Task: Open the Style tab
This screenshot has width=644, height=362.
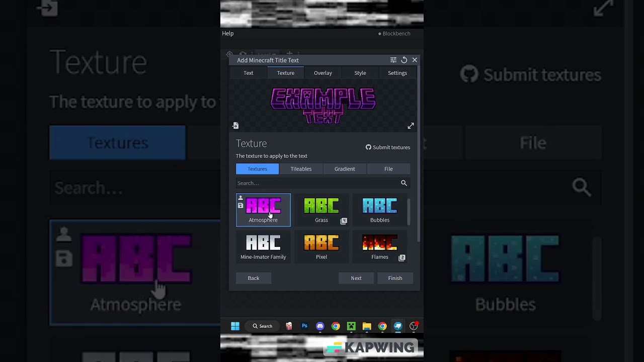Action: tap(360, 73)
